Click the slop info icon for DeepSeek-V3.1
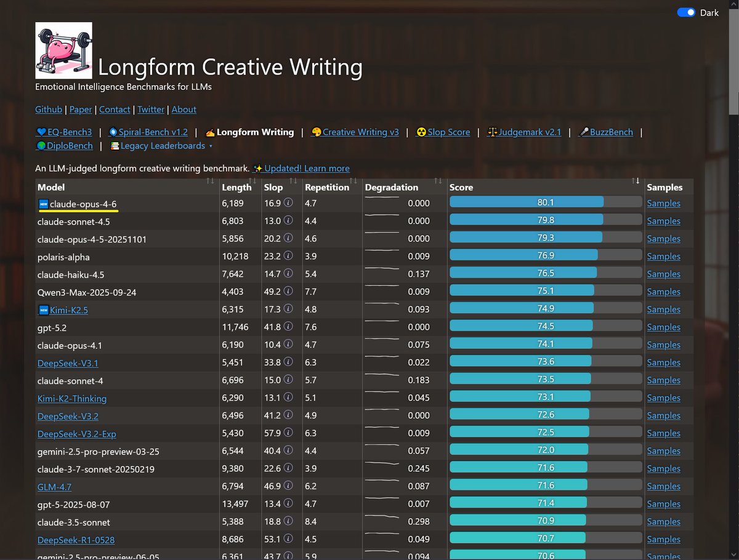Screen dimensions: 739x560 click(288, 362)
